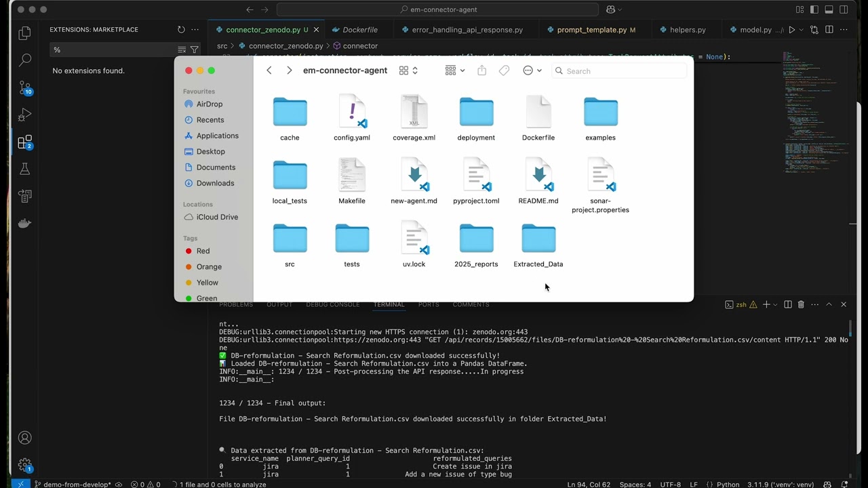Open Finder group-by dropdown

coord(455,70)
